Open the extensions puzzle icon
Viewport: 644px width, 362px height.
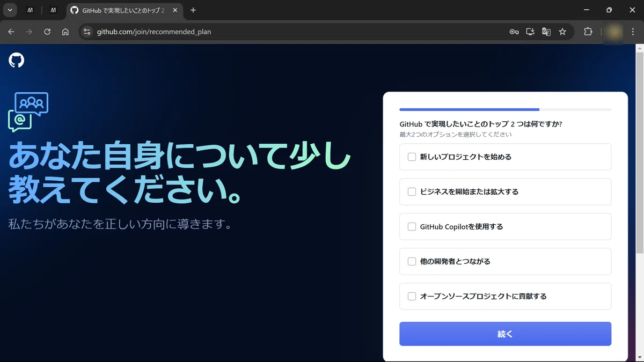click(x=588, y=32)
